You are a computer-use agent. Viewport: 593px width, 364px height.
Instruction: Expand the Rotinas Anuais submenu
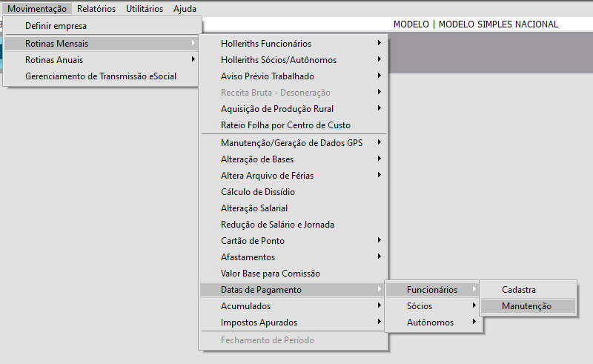click(x=54, y=59)
